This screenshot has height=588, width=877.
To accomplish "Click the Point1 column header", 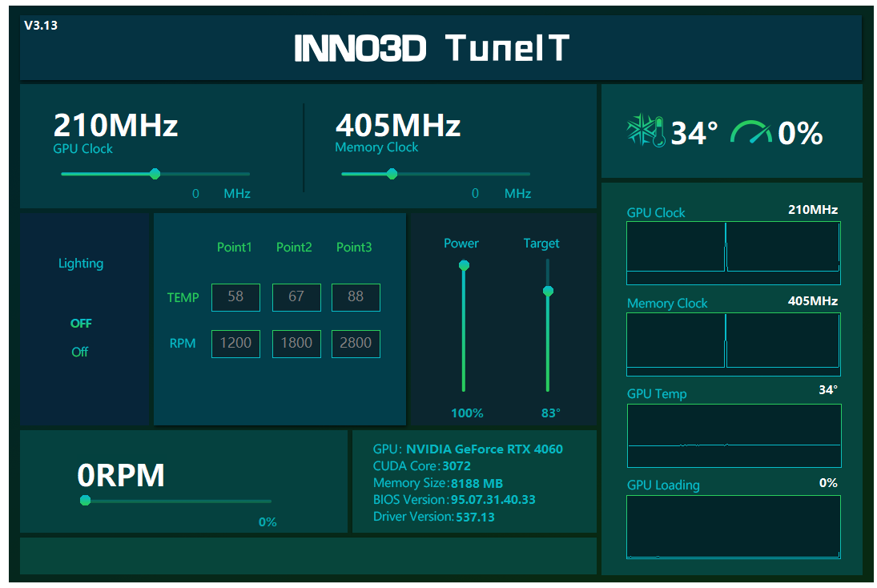I will (235, 247).
